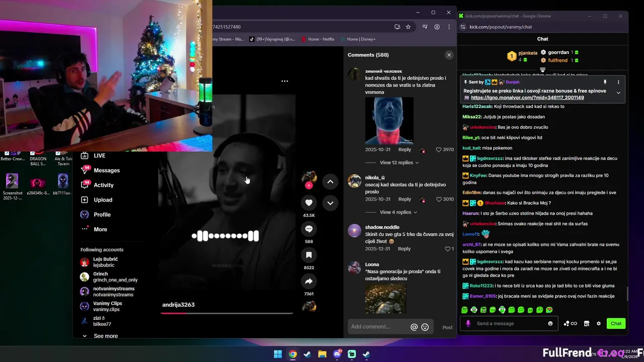
Task: Click install app icon in address bar
Action: coord(397,27)
